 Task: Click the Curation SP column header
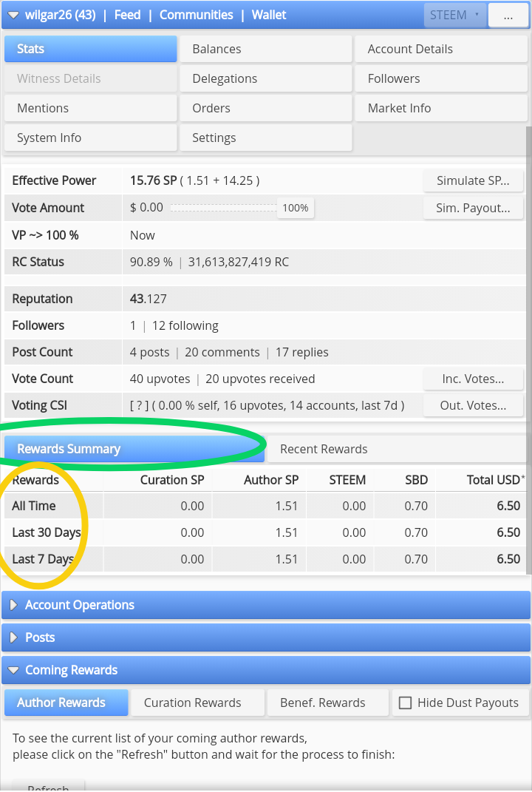click(x=172, y=480)
